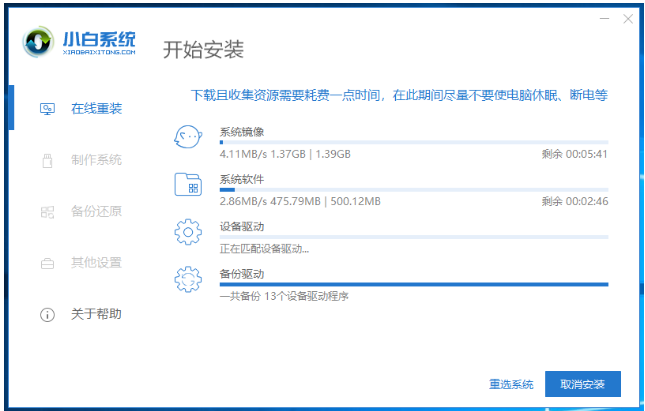This screenshot has height=411, width=645.
Task: Click the 备份驱动 progress bar
Action: [x=413, y=285]
